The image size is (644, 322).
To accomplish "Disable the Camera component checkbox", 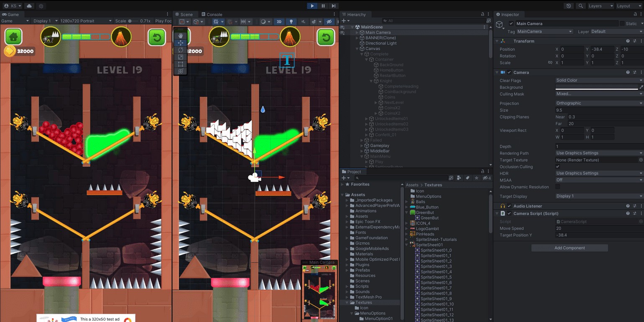I will coord(509,72).
